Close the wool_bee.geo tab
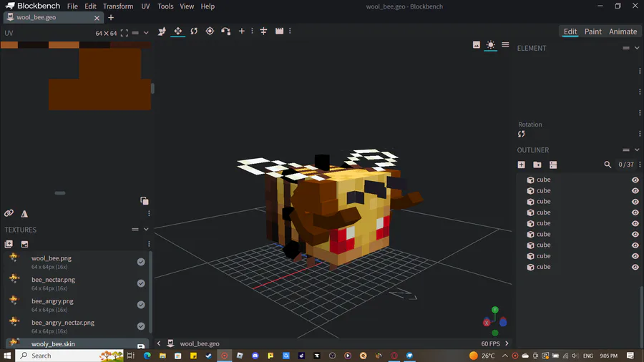The image size is (644, 362). 97,18
